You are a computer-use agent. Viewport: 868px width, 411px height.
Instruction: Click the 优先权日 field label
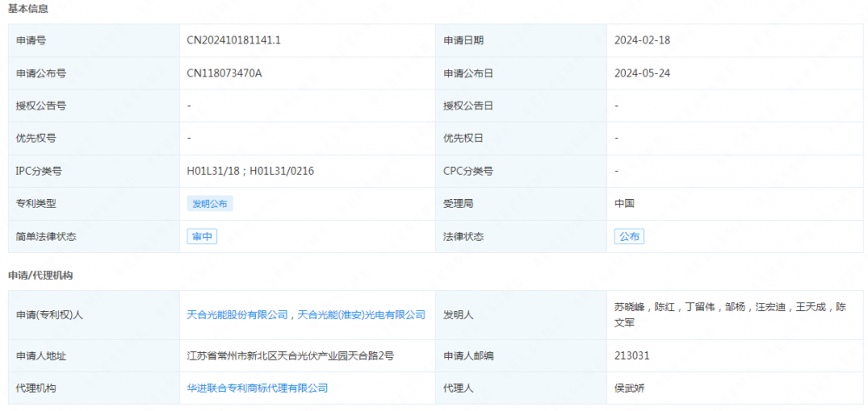(464, 138)
